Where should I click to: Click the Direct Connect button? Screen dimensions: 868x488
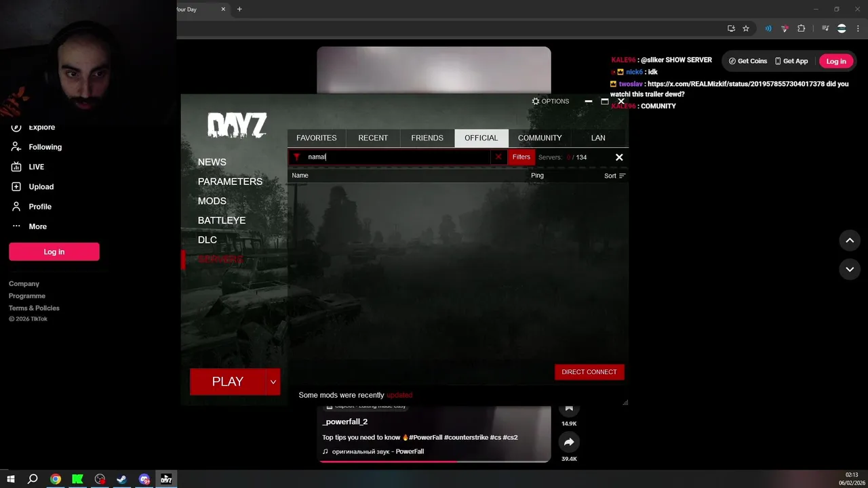tap(589, 372)
